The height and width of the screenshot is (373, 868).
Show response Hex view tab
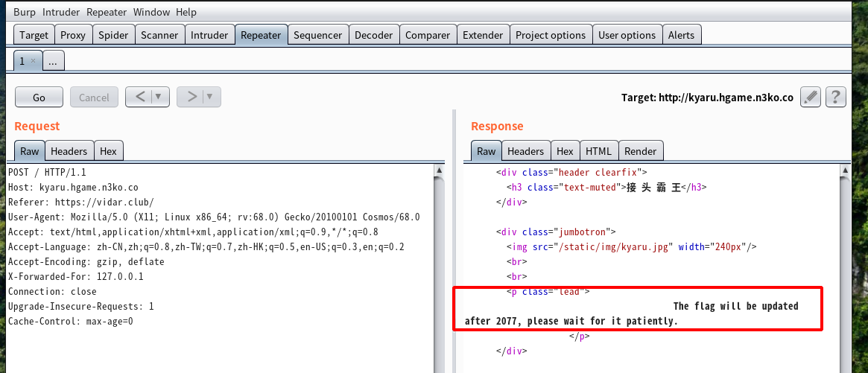pos(565,151)
